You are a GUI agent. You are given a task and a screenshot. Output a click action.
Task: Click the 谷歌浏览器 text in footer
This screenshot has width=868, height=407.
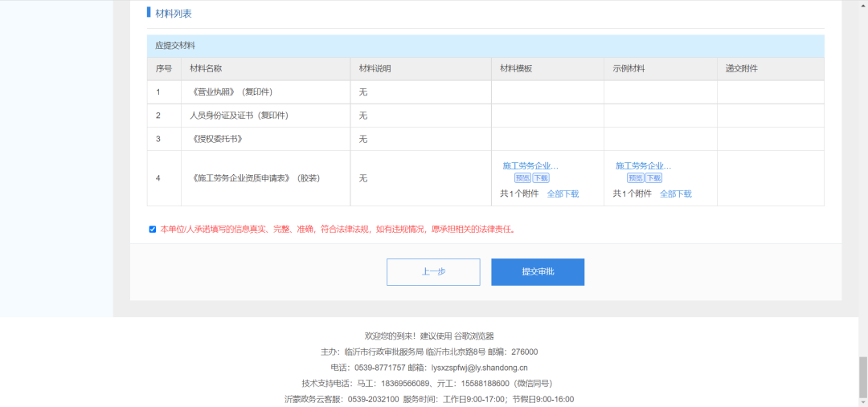[474, 336]
